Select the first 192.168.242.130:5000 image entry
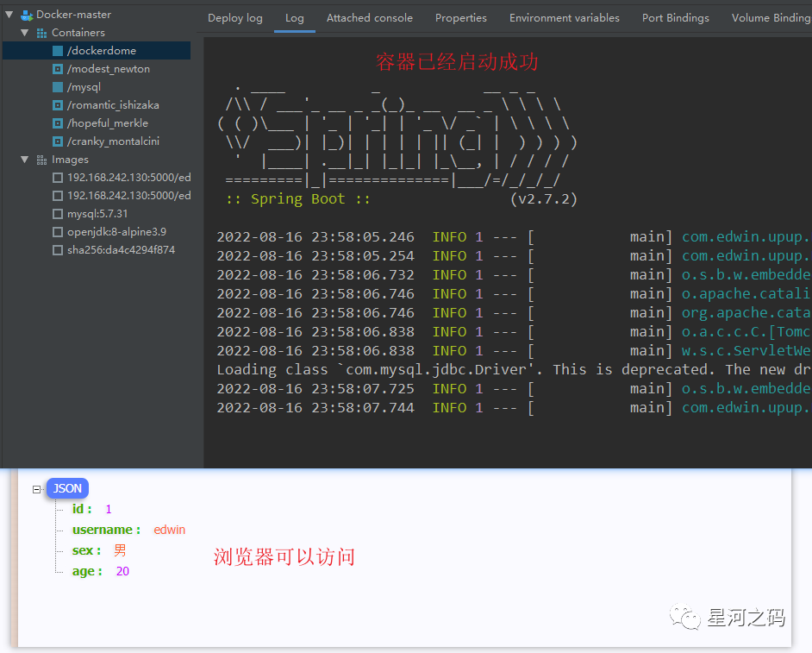 point(128,178)
